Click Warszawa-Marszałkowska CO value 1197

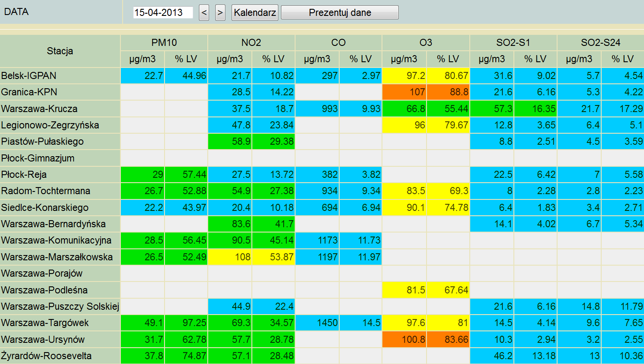tap(317, 257)
